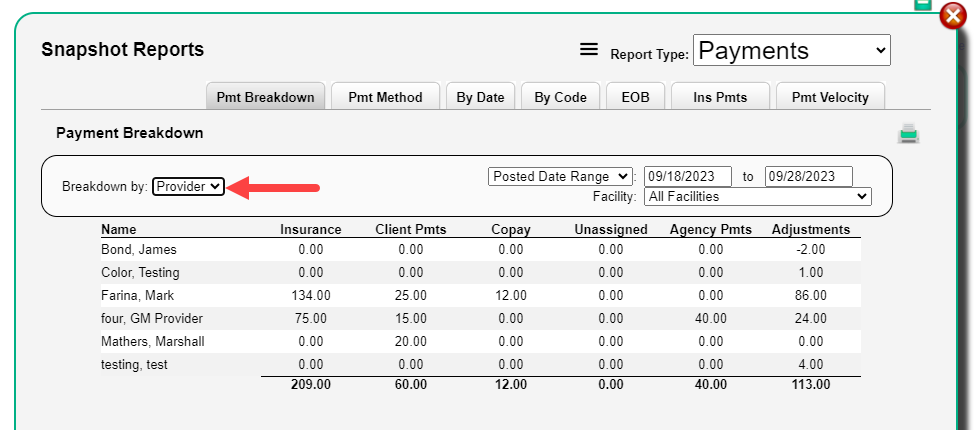Click the Unassigned column header
This screenshot has height=430, width=974.
point(611,229)
